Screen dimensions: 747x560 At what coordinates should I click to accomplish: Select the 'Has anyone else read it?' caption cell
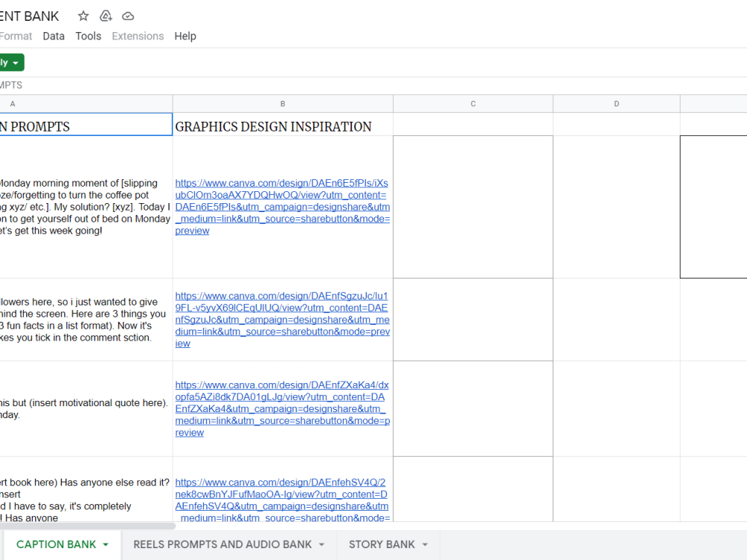[x=86, y=490]
